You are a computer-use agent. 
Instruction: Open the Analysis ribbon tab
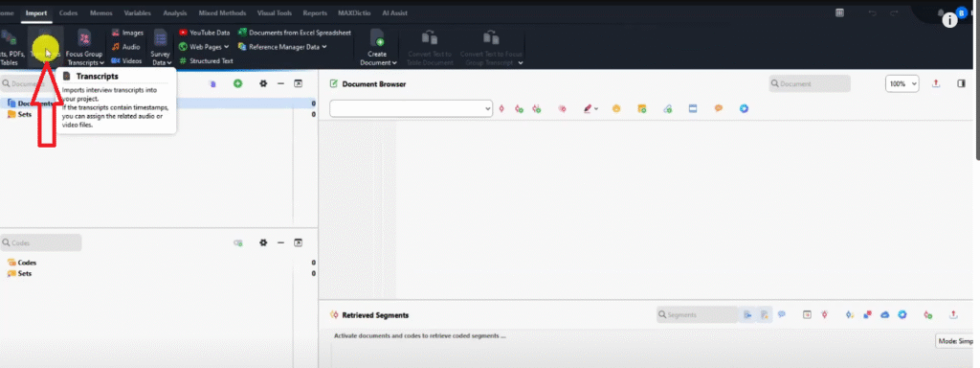pos(175,12)
